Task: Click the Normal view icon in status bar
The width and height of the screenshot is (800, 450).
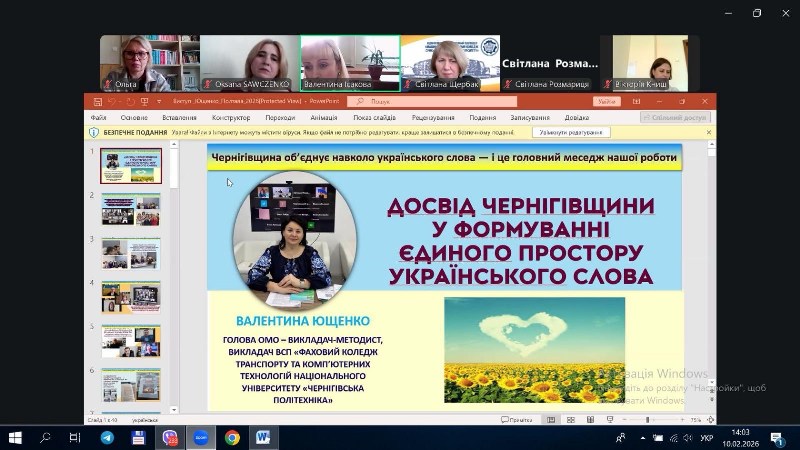Action: click(x=551, y=420)
